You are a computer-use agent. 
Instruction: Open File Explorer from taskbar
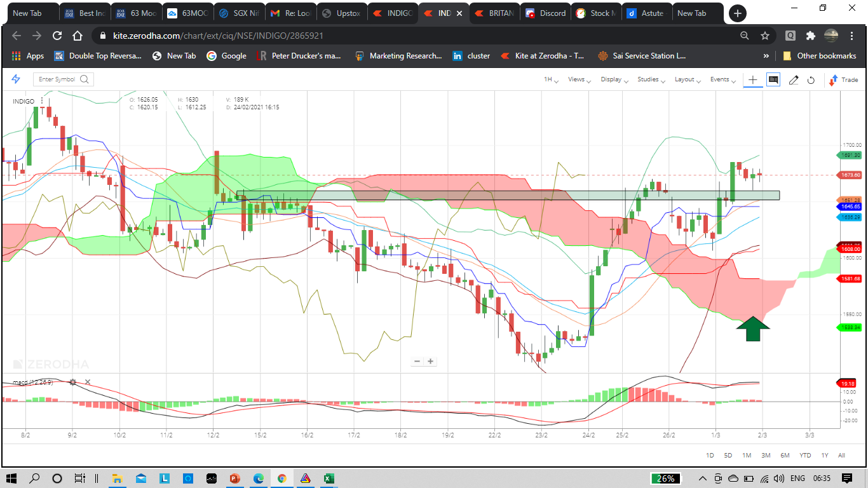[118, 478]
